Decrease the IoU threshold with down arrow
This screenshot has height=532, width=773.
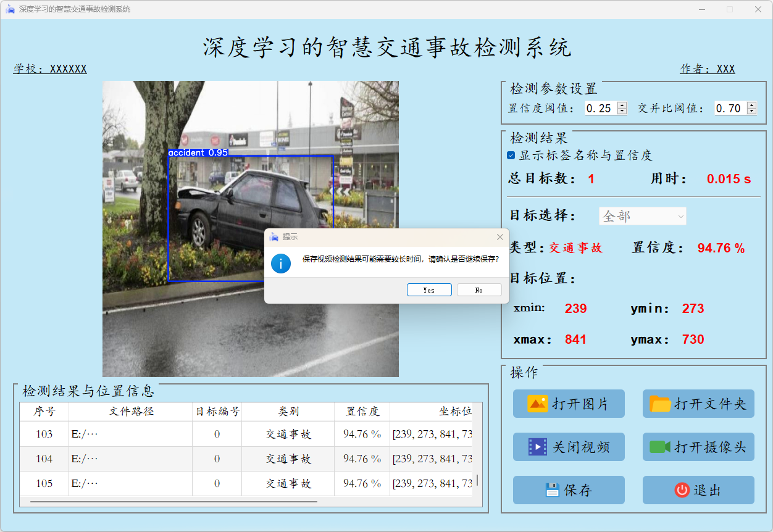coord(751,111)
